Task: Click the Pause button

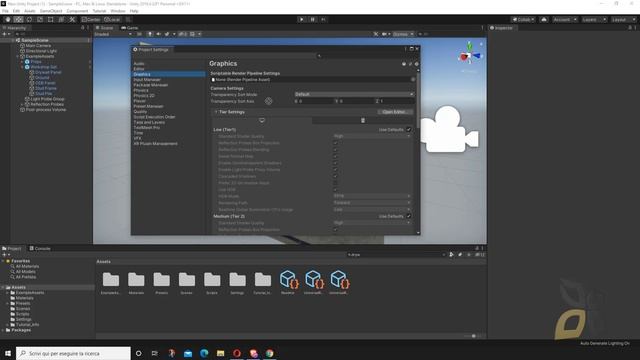Action: click(x=313, y=19)
